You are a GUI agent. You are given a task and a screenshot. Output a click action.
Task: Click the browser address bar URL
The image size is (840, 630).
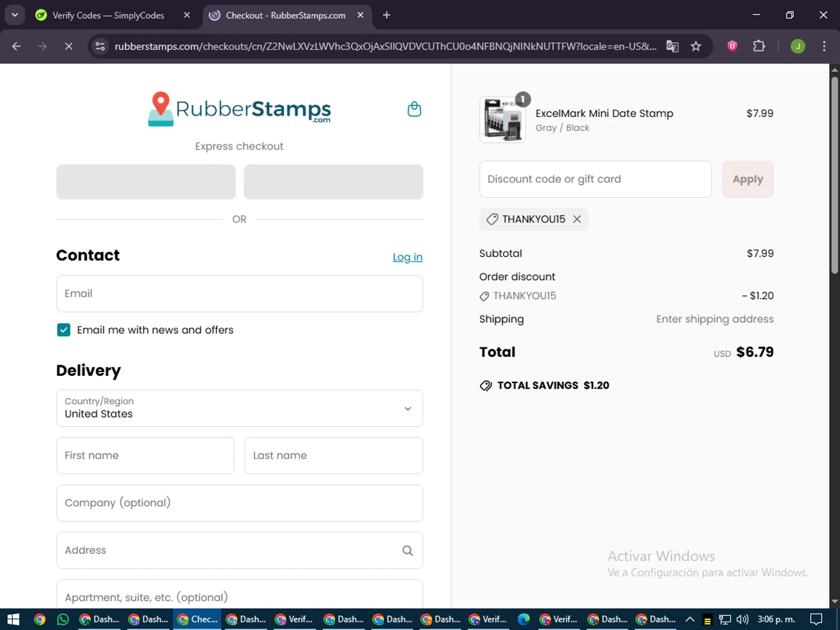tap(385, 46)
